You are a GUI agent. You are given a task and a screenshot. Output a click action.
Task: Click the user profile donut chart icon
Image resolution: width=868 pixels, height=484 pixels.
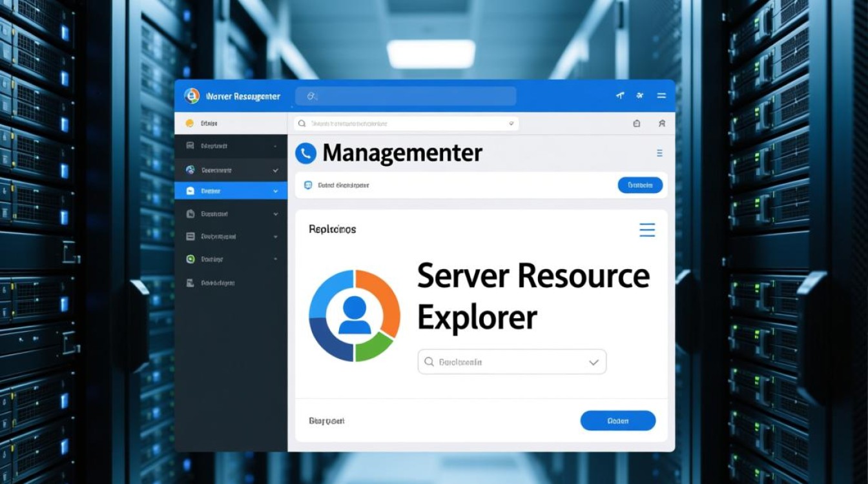click(x=355, y=316)
